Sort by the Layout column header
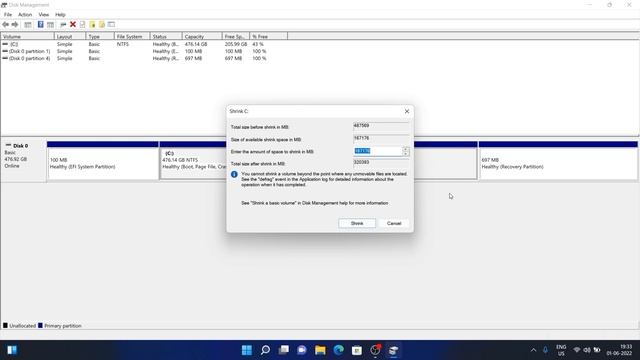The image size is (640, 360). click(x=70, y=37)
